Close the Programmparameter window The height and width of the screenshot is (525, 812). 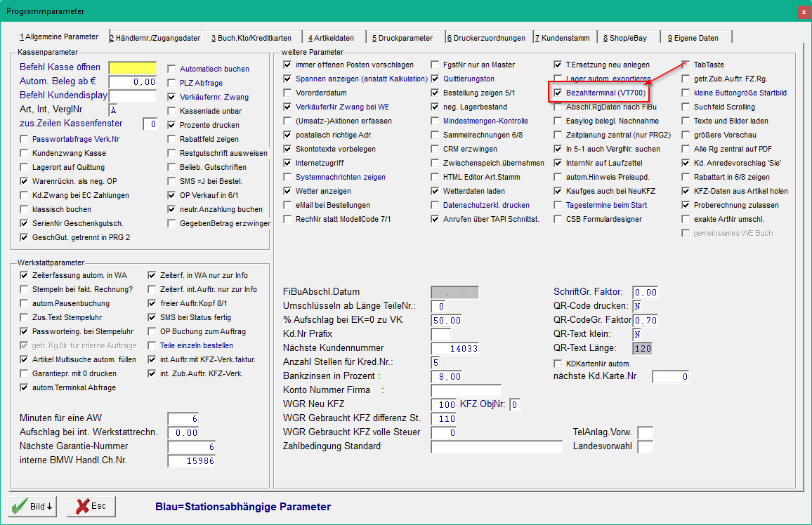coord(804,11)
